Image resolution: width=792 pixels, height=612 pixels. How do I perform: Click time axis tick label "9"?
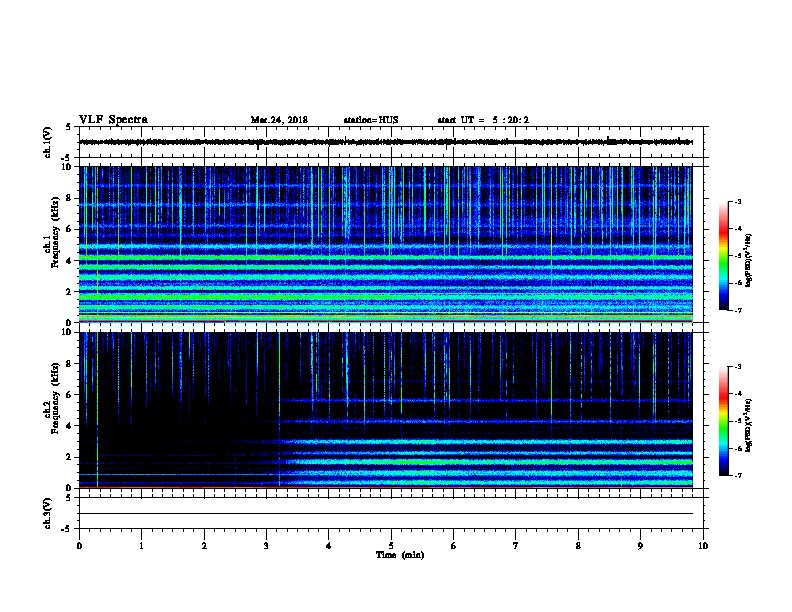point(640,546)
